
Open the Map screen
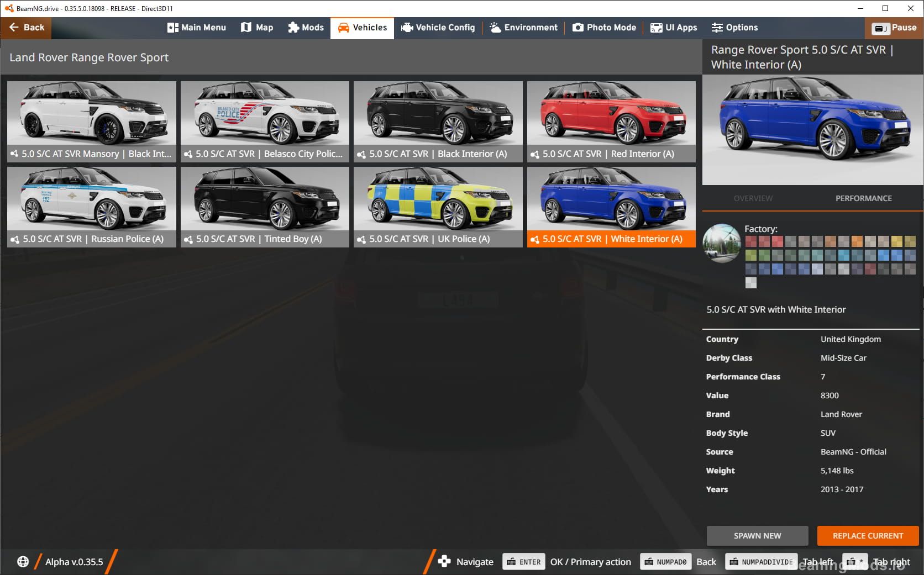click(257, 28)
